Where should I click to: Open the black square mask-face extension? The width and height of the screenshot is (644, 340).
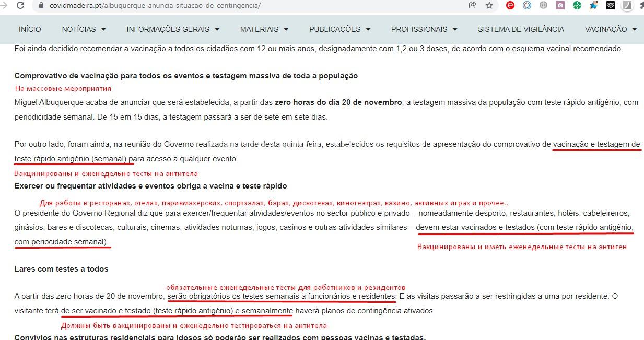tap(611, 6)
